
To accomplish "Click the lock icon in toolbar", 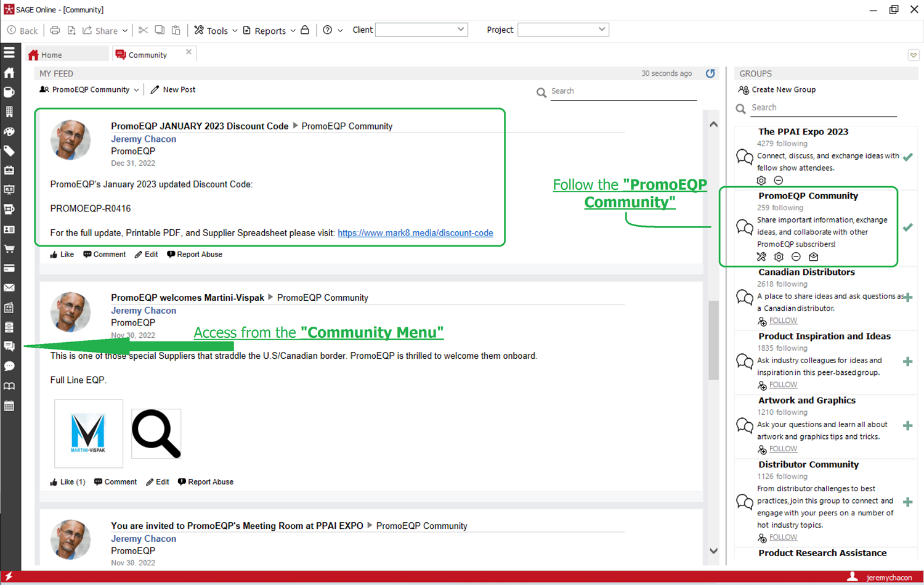I will [305, 30].
